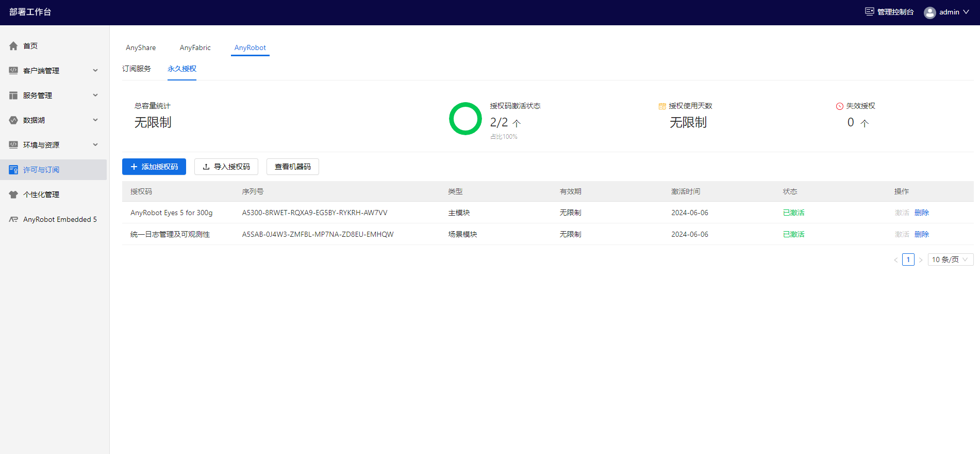Click serial number A5SAB-0J4W3-ZMFBL-MP7NA-ZD8EU-EMHQW

(318, 234)
